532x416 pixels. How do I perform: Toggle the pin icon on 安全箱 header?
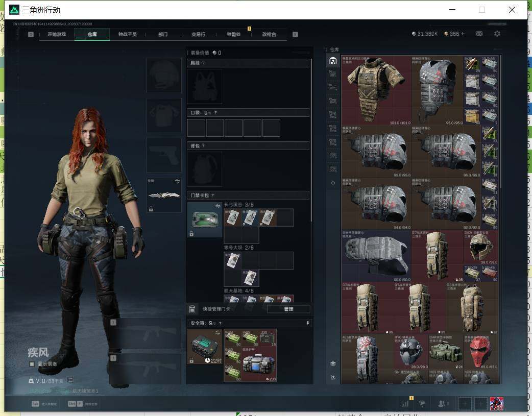[308, 323]
